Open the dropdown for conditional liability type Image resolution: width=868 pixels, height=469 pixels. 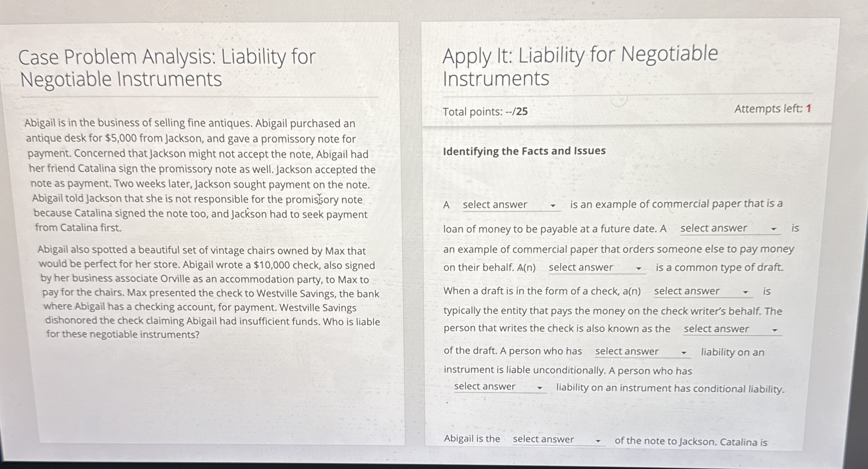[x=499, y=387]
